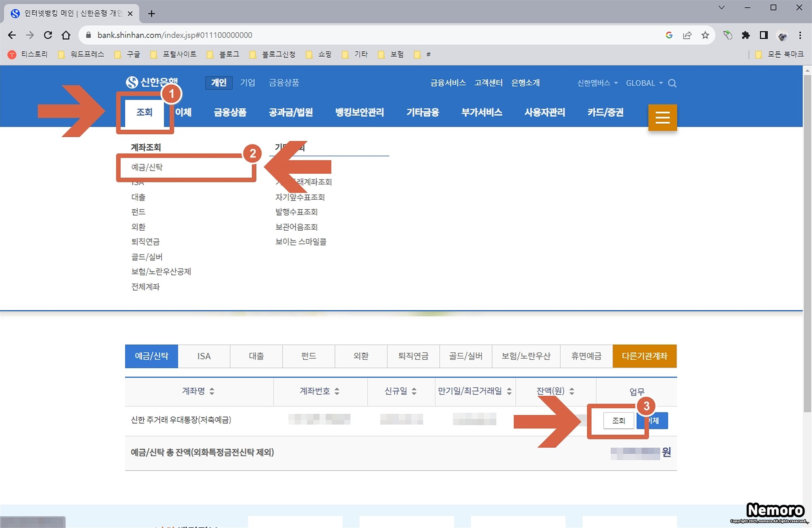This screenshot has height=528, width=812.
Task: Open the Chrome extensions puzzle icon
Action: point(745,35)
